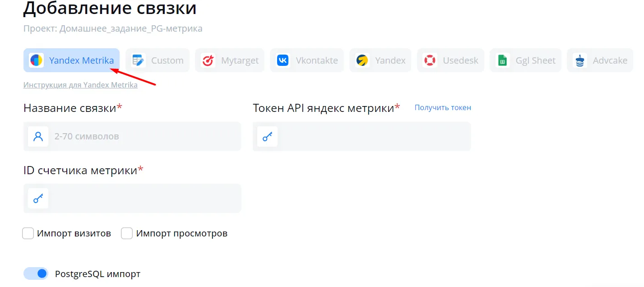This screenshot has width=644, height=287.
Task: Click the Google Sheets green icon
Action: [x=502, y=60]
